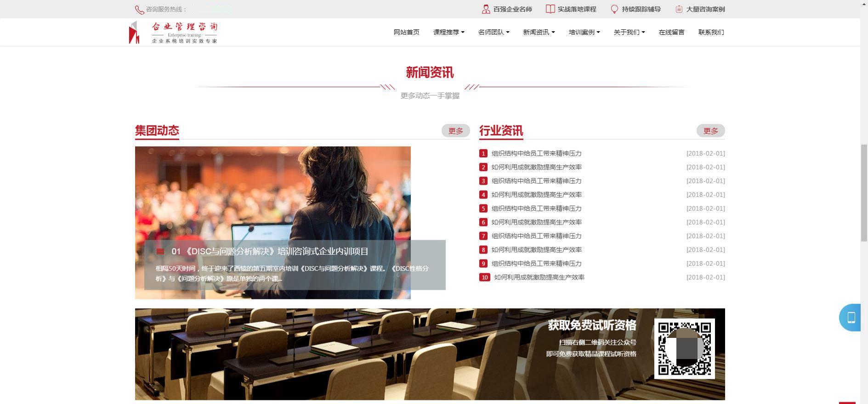Click the 企业管理咨询 site logo

coord(174,32)
